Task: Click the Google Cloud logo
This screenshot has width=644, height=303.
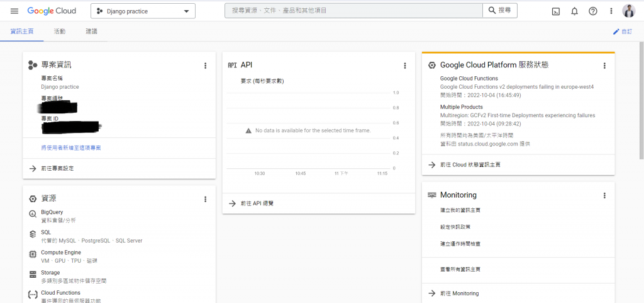Action: click(x=52, y=11)
